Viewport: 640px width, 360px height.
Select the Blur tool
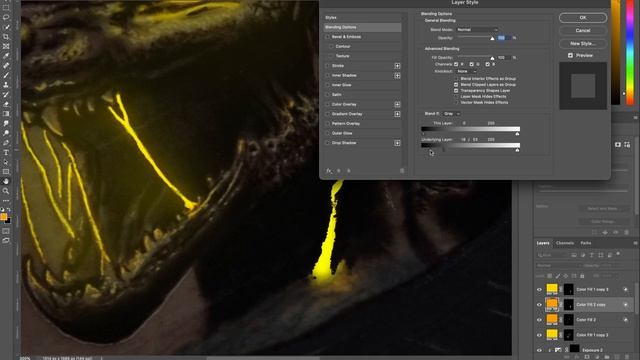click(x=6, y=123)
